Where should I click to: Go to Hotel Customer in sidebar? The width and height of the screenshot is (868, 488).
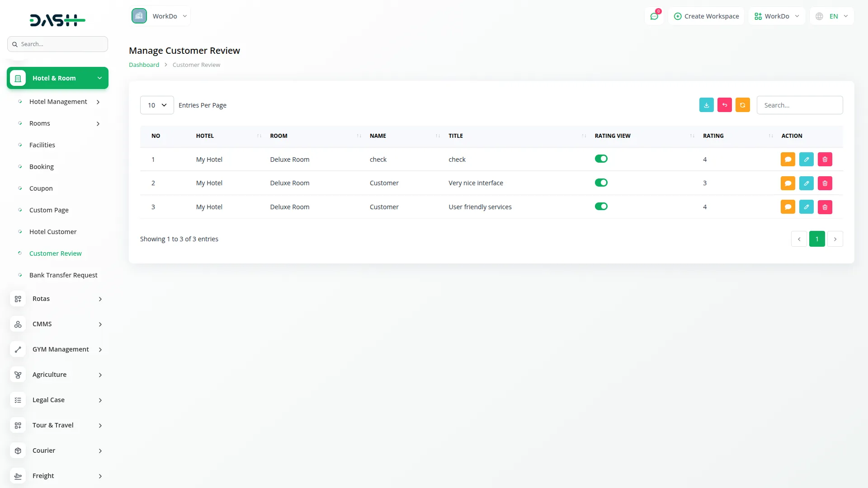point(53,232)
